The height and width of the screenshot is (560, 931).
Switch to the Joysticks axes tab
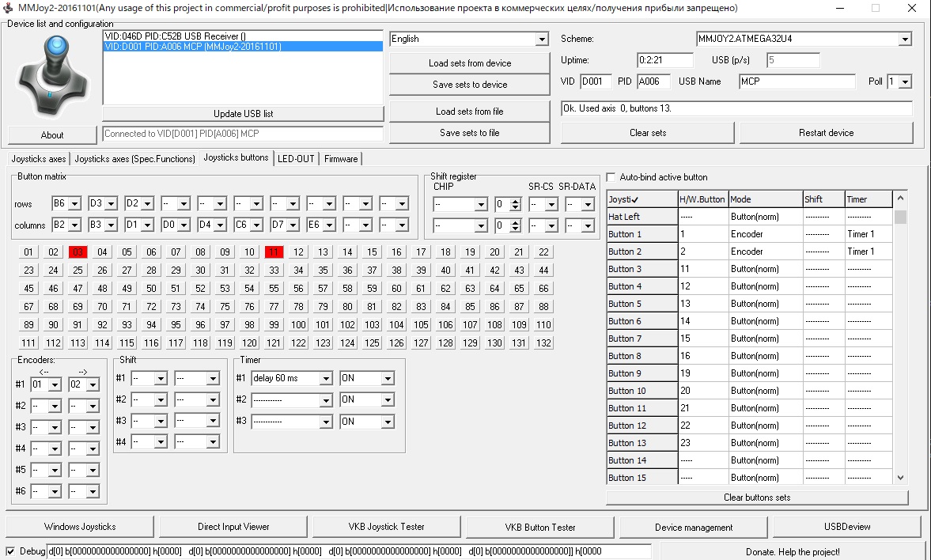tap(39, 159)
